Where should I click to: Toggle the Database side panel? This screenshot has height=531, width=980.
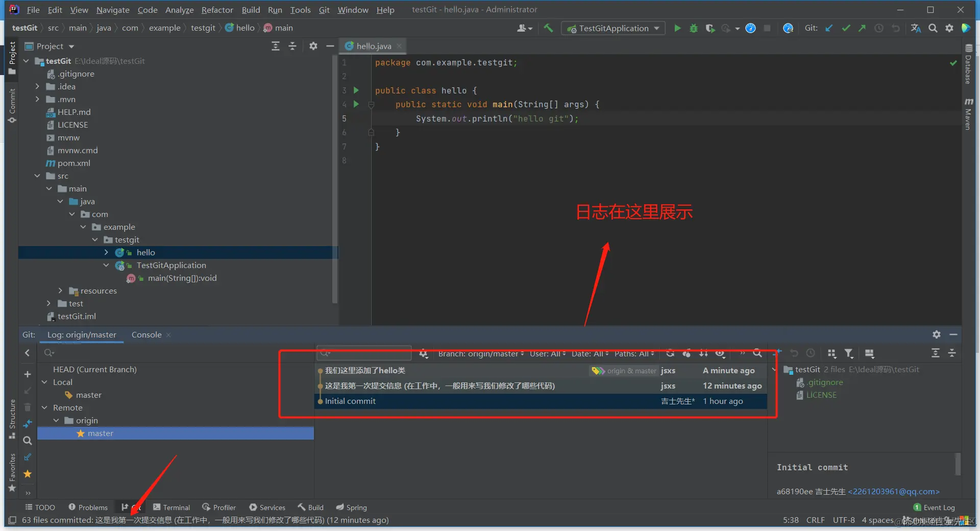pos(968,64)
